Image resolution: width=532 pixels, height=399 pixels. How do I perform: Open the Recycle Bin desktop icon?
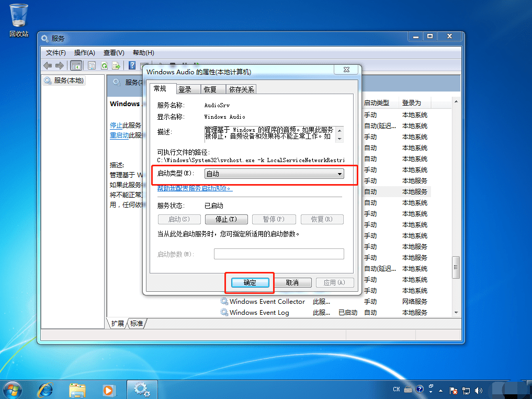coord(18,16)
